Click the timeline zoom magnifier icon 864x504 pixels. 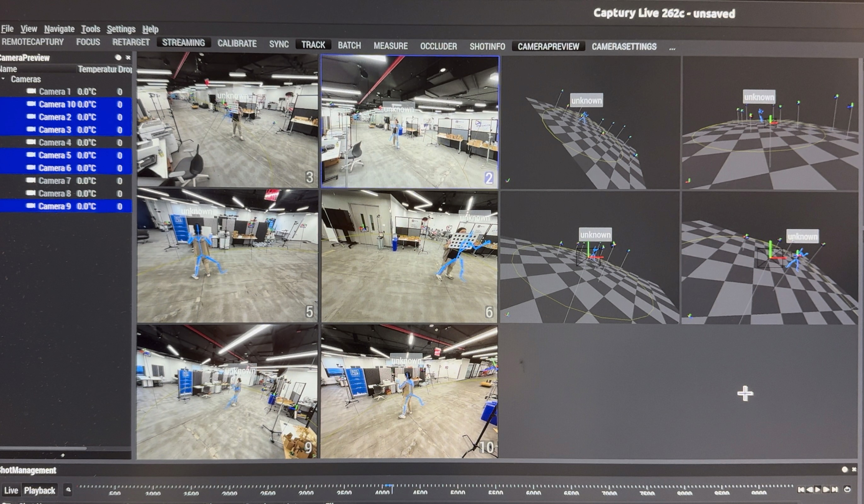tap(68, 490)
